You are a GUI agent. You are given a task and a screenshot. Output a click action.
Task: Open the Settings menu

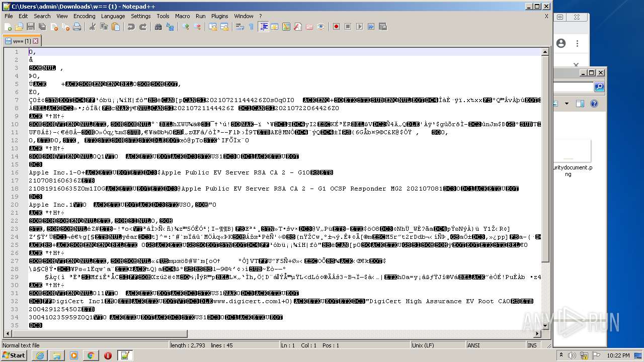tap(141, 16)
